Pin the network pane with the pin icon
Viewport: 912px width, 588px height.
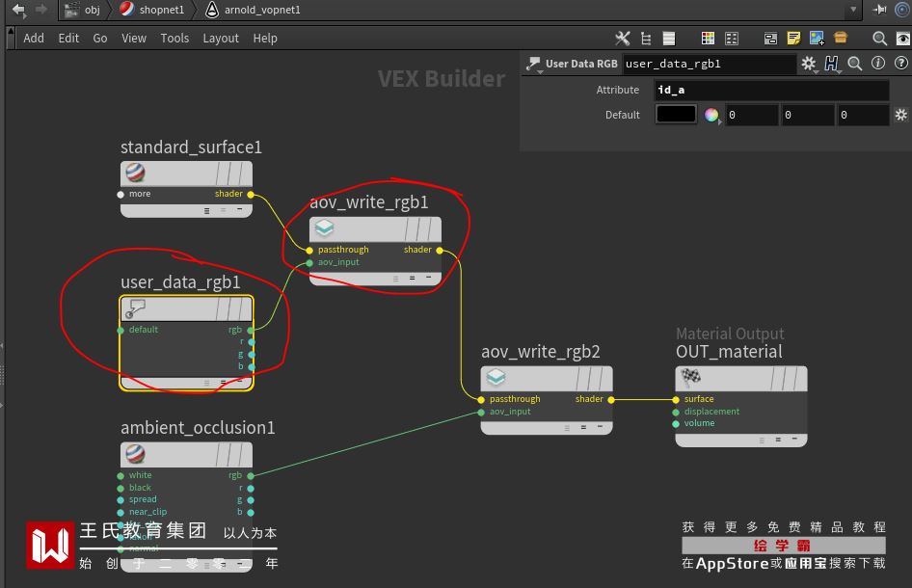click(879, 10)
